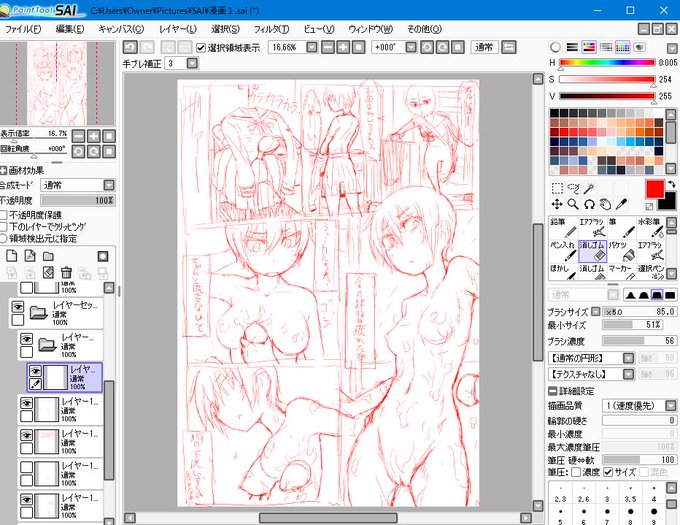This screenshot has height=525, width=680.
Task: Create a new layer folder
Action: tap(48, 256)
